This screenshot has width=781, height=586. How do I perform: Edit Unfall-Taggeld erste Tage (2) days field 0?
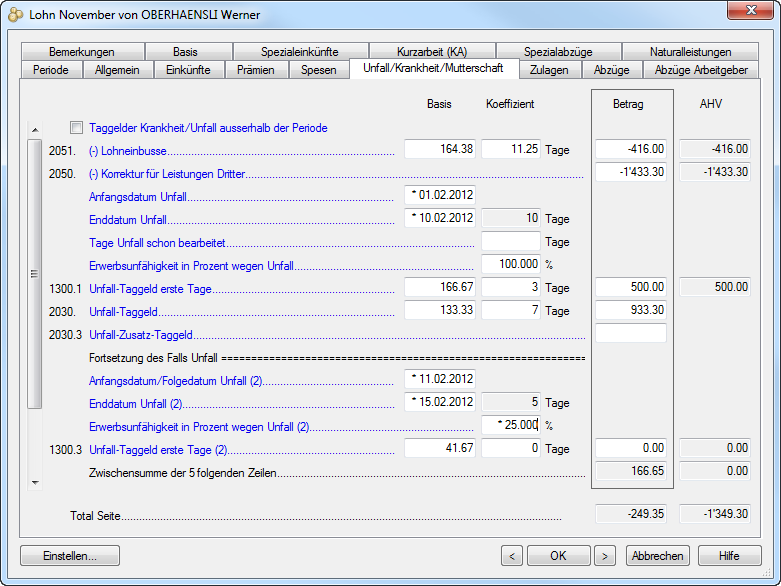point(511,448)
